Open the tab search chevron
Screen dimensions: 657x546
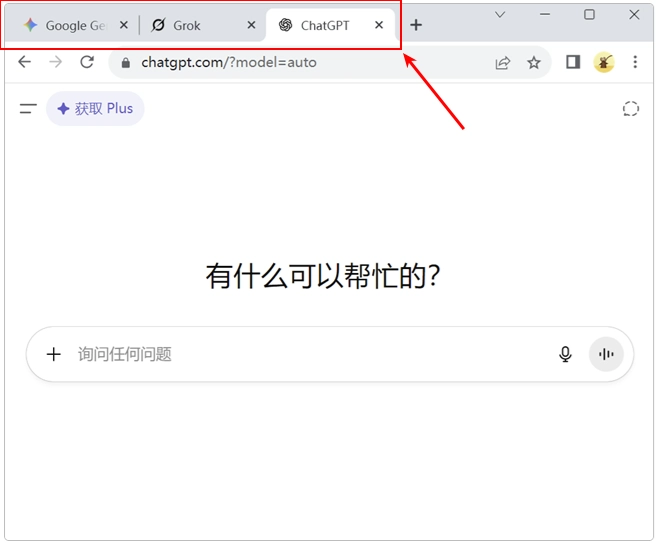[500, 15]
